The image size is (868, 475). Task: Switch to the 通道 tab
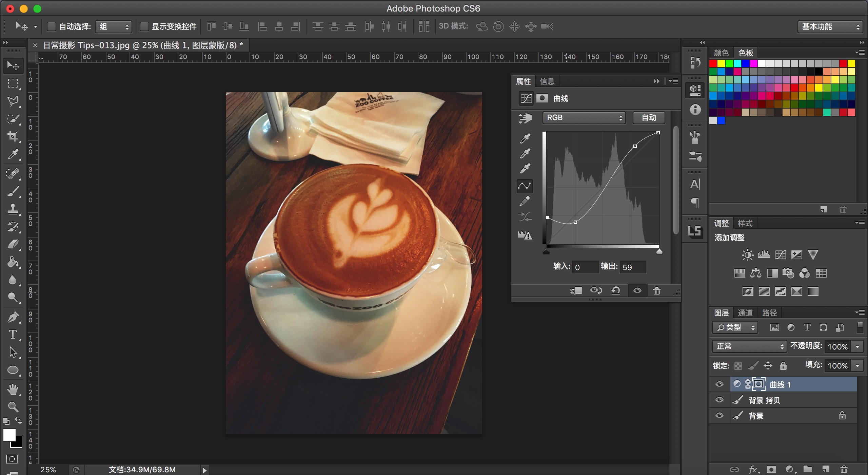(x=745, y=313)
